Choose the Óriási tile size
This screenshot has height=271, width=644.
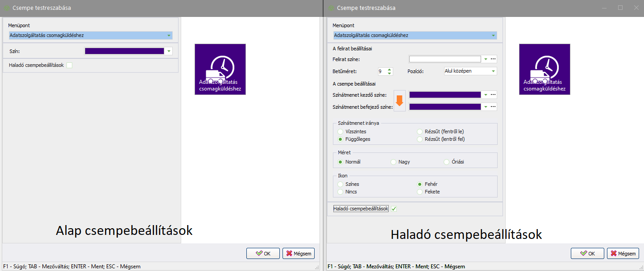point(447,162)
